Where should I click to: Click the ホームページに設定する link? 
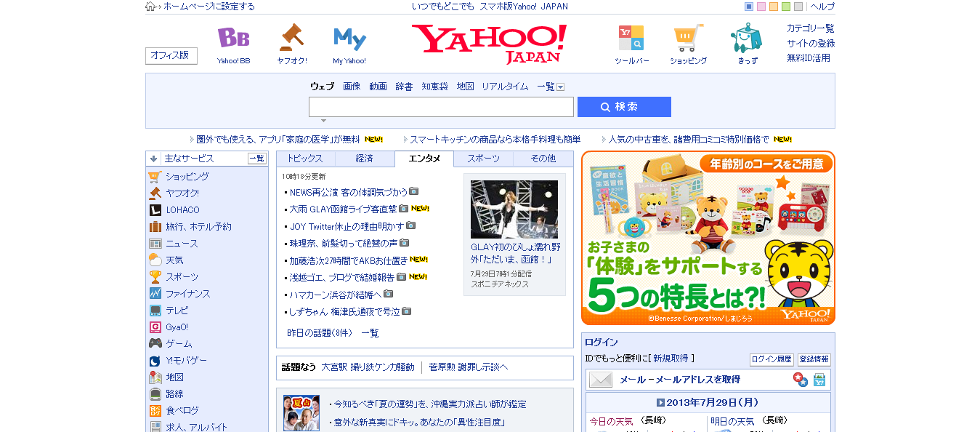pos(209,7)
